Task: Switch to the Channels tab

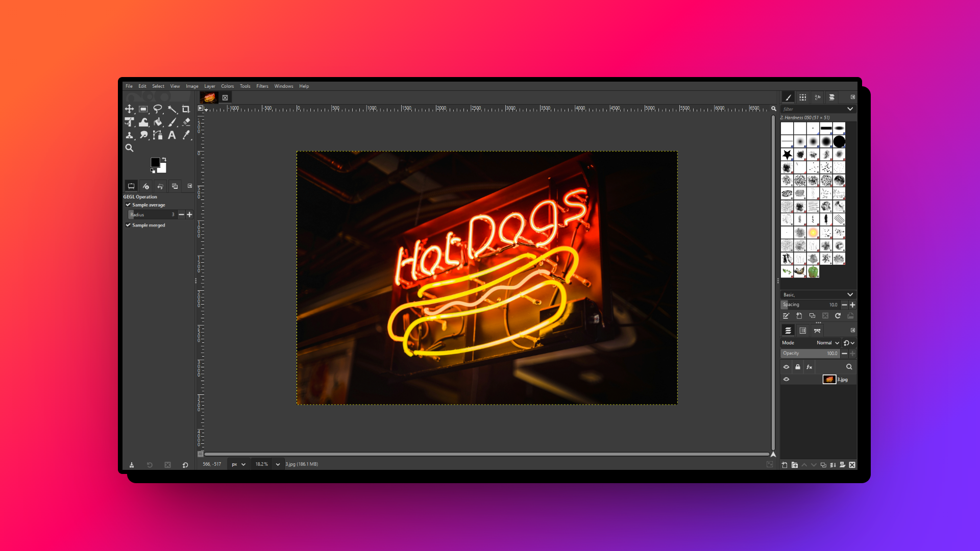Action: click(x=802, y=330)
